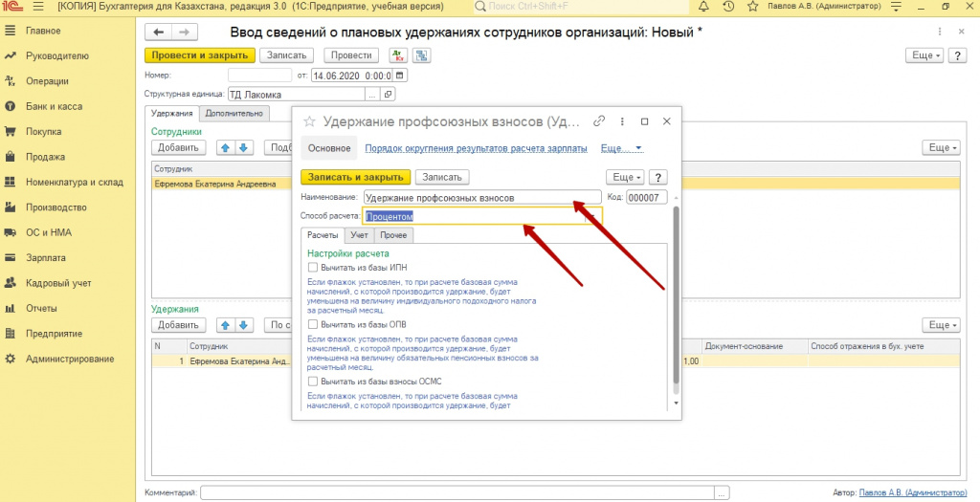Select employee row Ефремова Екатерина Андреевна

pyautogui.click(x=555, y=185)
